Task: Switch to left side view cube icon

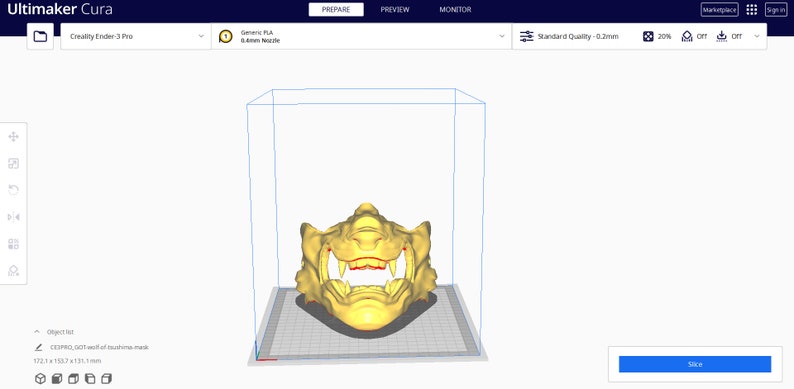Action: click(90, 378)
